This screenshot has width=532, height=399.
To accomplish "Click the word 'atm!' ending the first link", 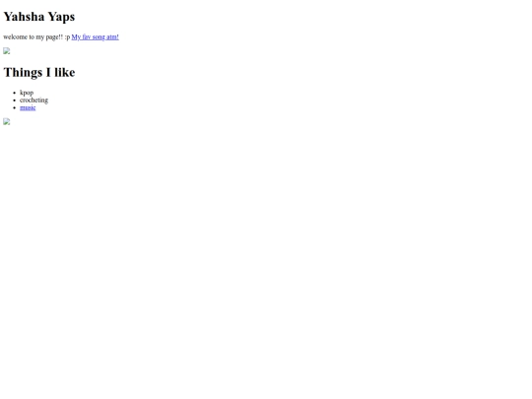I will [112, 37].
